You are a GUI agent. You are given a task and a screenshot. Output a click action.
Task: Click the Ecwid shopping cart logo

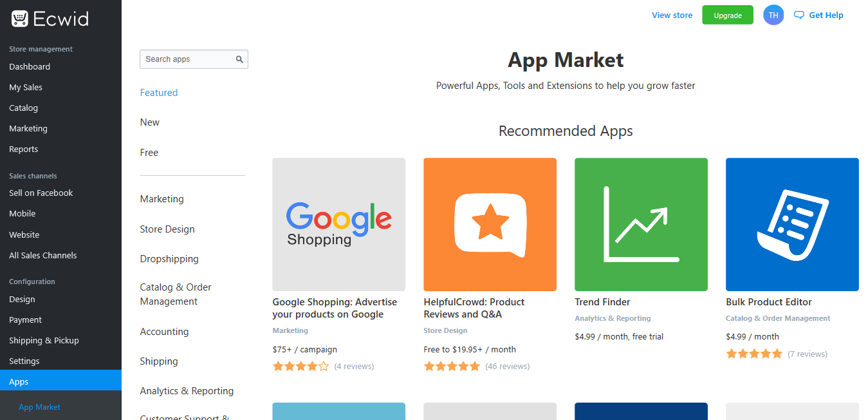coord(19,19)
